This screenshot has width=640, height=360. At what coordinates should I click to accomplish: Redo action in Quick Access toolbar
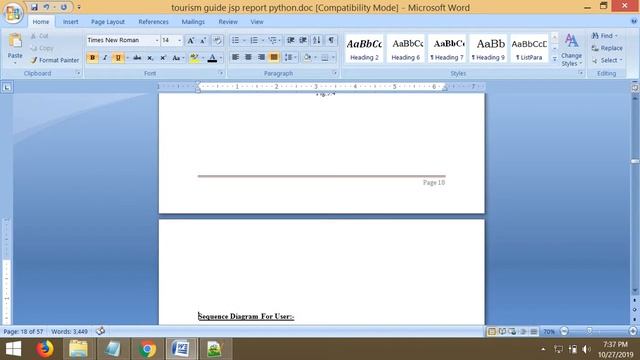pos(64,7)
